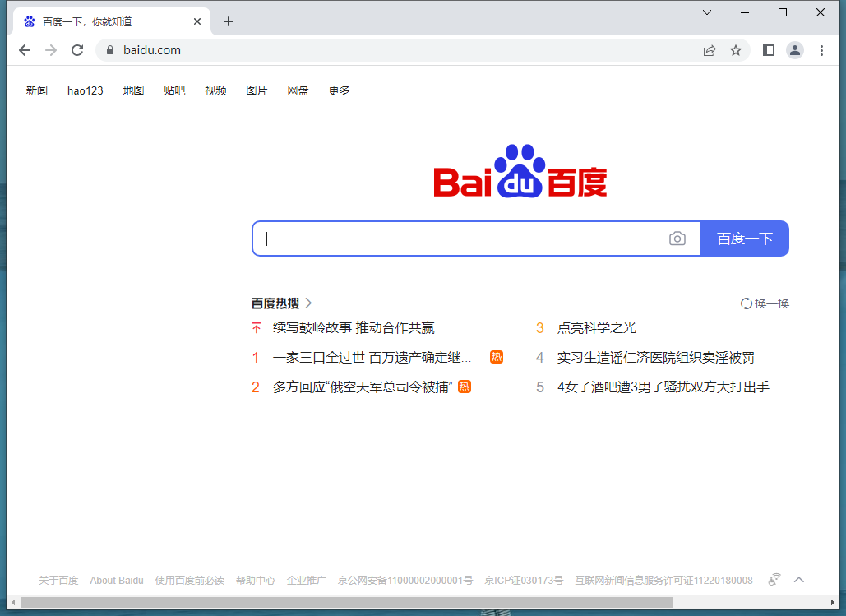Screen dimensions: 846x616
Task: Click the scrollbar left arrow
Action: click(x=13, y=602)
